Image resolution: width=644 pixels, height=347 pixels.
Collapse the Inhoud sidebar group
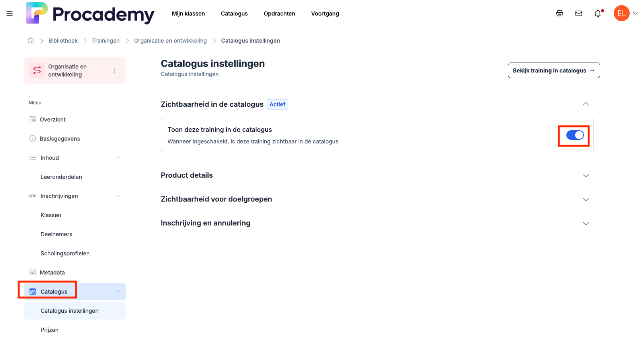coord(119,158)
